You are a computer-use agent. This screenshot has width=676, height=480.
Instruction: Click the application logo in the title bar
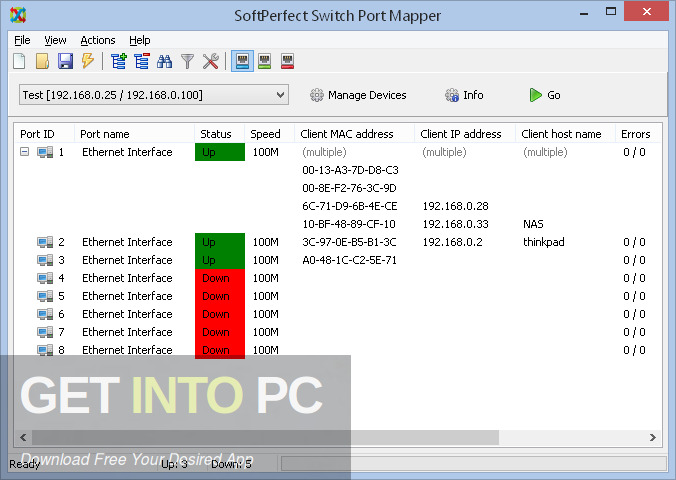pos(18,15)
